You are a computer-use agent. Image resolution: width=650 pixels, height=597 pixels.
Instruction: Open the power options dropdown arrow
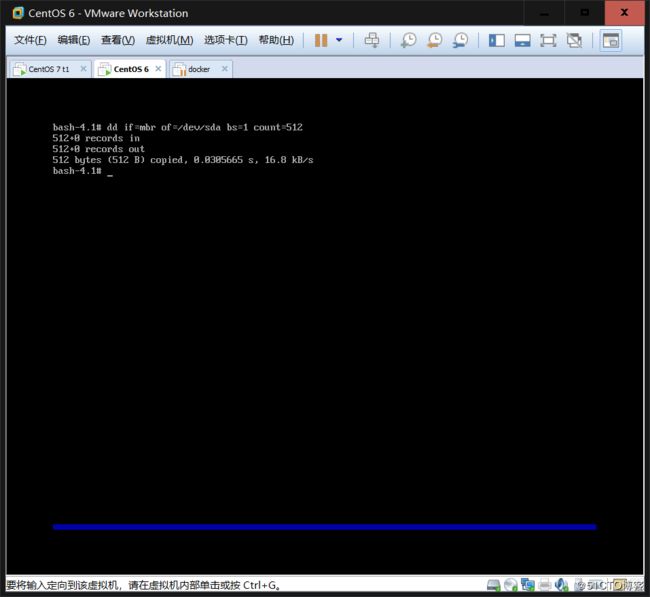(x=338, y=40)
